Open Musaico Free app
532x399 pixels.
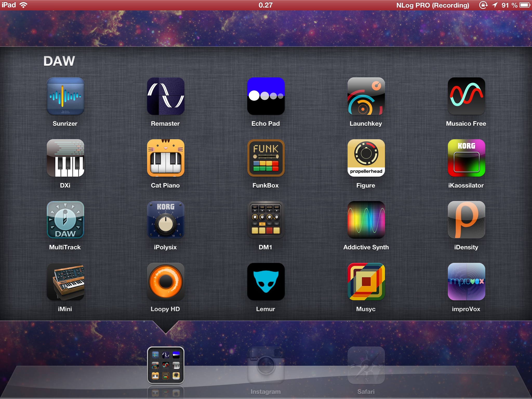click(466, 96)
